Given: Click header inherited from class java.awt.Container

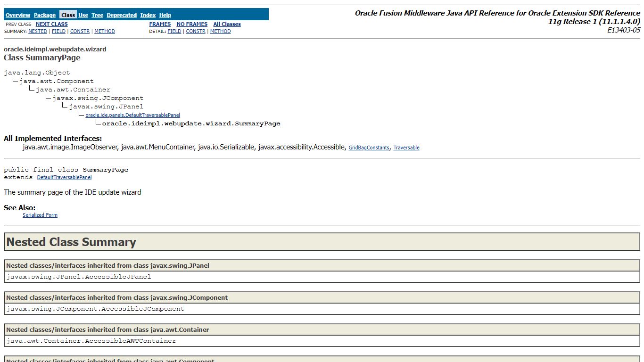Looking at the screenshot, I should (322, 330).
